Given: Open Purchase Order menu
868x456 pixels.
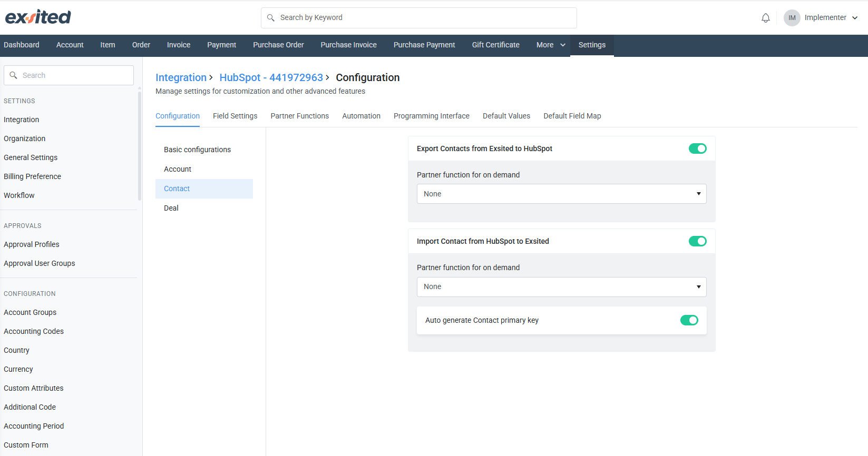Looking at the screenshot, I should pyautogui.click(x=278, y=45).
